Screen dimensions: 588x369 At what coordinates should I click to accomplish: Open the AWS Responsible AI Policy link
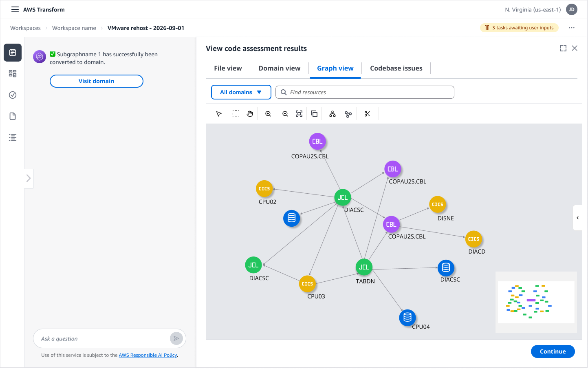point(148,355)
